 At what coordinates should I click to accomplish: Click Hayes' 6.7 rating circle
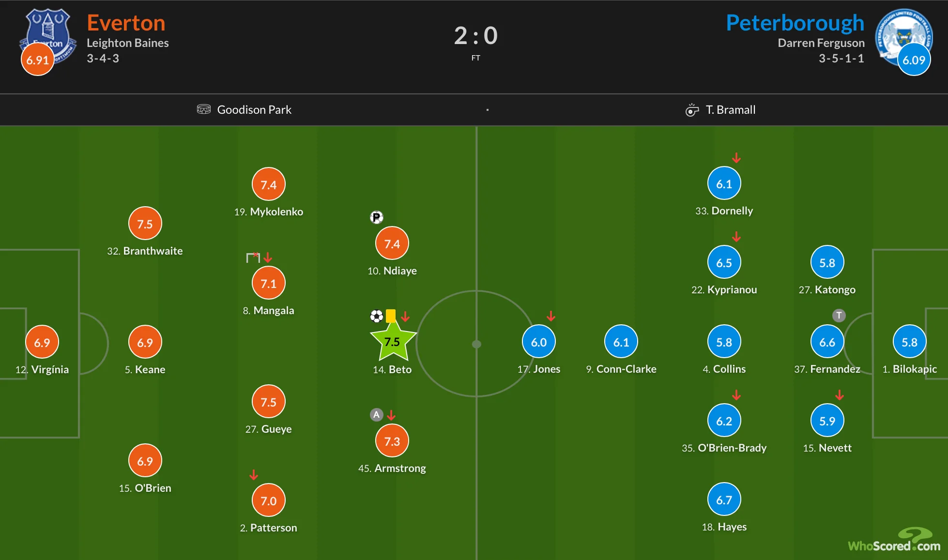pyautogui.click(x=724, y=499)
